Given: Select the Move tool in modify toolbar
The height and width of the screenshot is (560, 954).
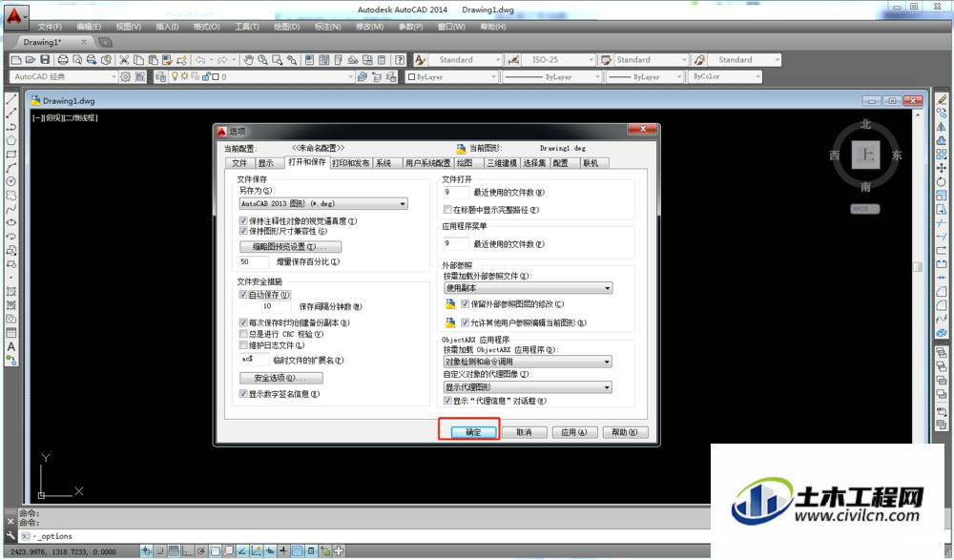Looking at the screenshot, I should point(942,168).
